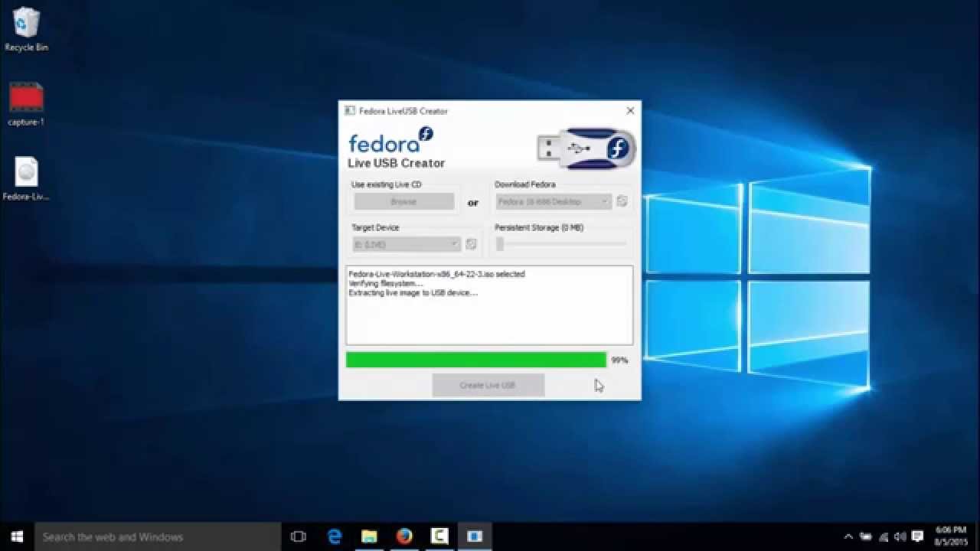Open the Windows Start menu

click(17, 536)
